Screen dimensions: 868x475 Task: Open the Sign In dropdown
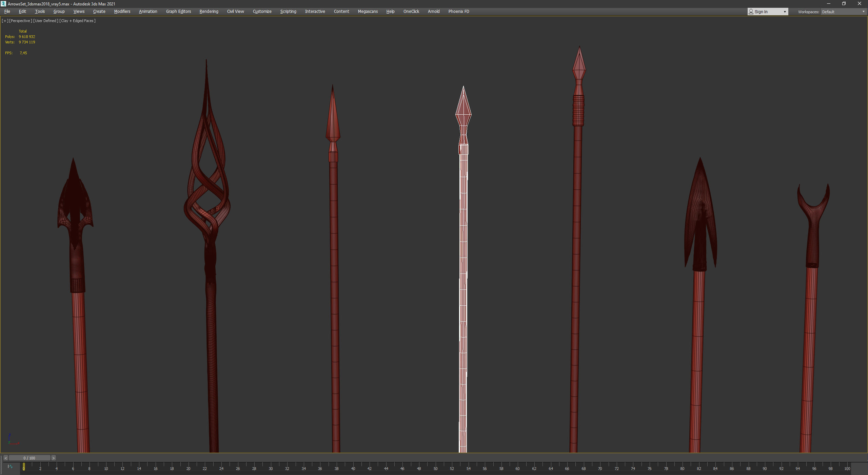click(768, 12)
